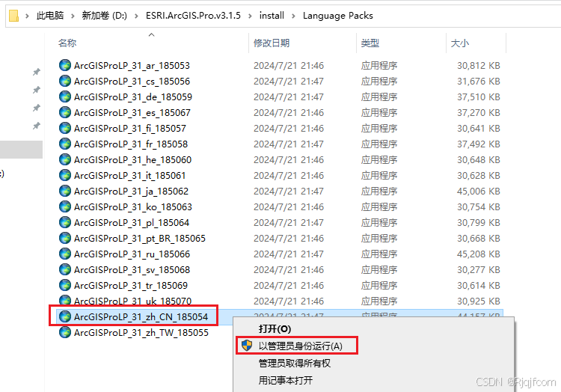This screenshot has height=392, width=561.
Task: Click the ArcGISProLP_31_pl_185064 globe icon
Action: pyautogui.click(x=65, y=222)
